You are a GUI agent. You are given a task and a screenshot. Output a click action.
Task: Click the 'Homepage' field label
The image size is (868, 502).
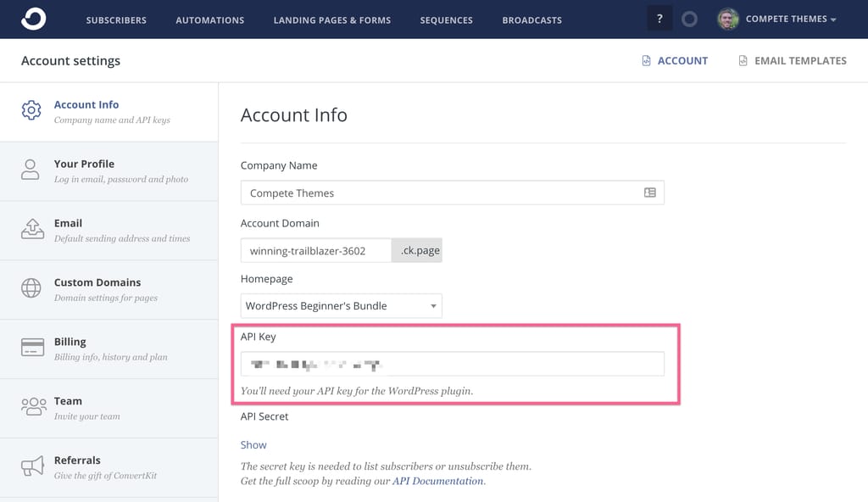pos(267,279)
